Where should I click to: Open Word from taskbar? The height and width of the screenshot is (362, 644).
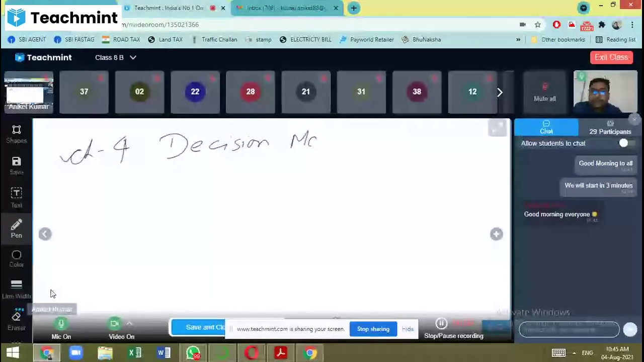(x=164, y=353)
